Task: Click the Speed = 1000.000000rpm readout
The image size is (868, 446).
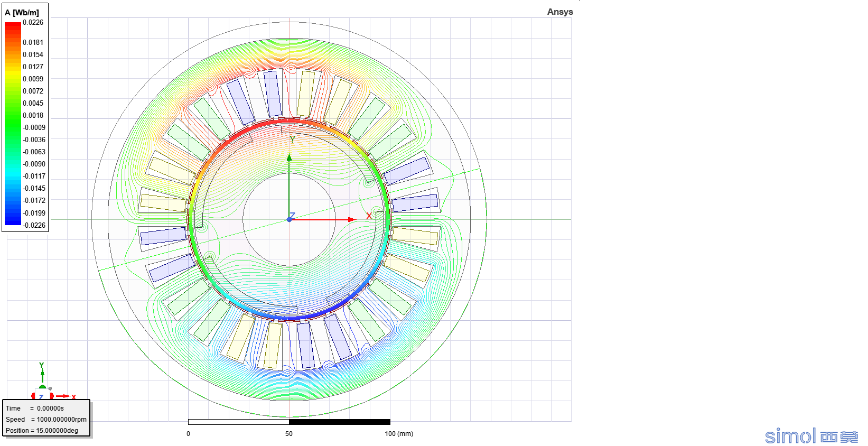Action: point(46,420)
